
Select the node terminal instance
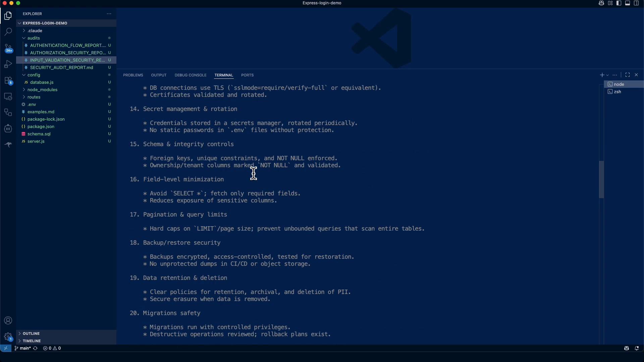tap(624, 84)
